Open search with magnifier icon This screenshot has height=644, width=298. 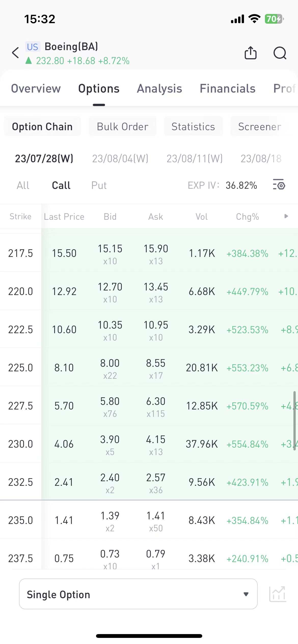click(x=280, y=53)
